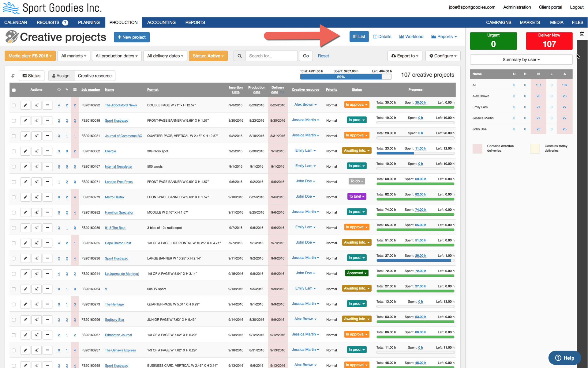This screenshot has height=368, width=588.
Task: Select the London Free Press row checkbox
Action: pyautogui.click(x=14, y=182)
